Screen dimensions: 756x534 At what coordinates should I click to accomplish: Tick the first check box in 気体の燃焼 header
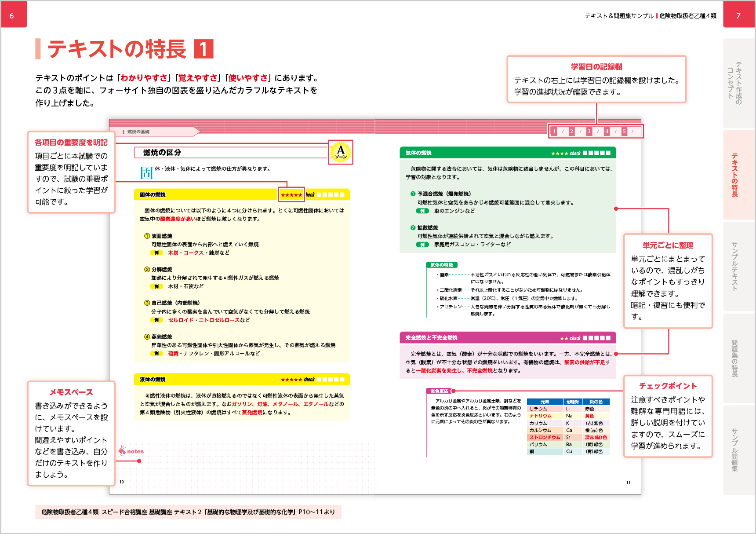(585, 153)
